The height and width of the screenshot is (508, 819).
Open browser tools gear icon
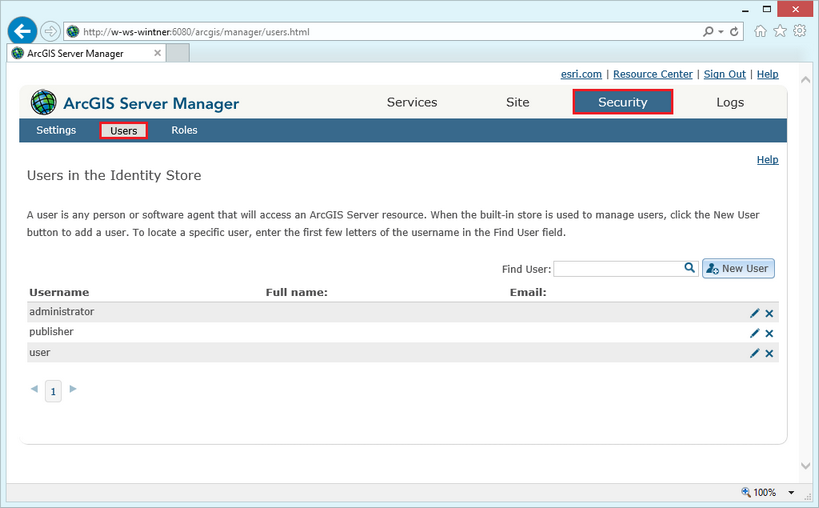coord(800,31)
